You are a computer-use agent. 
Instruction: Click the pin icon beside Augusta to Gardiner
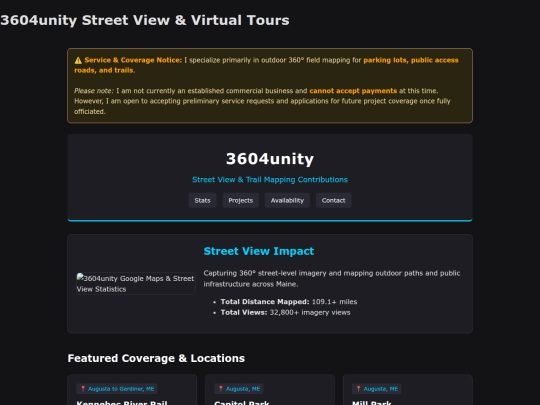click(83, 389)
